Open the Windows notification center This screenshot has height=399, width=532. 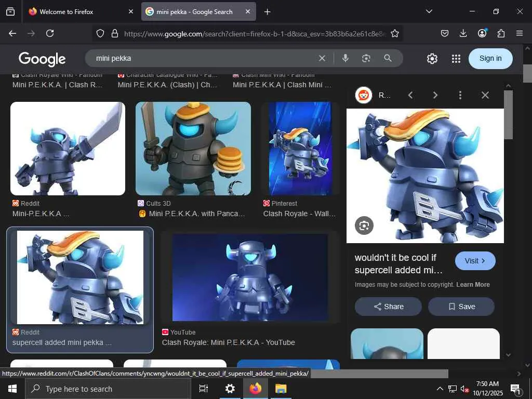click(515, 389)
